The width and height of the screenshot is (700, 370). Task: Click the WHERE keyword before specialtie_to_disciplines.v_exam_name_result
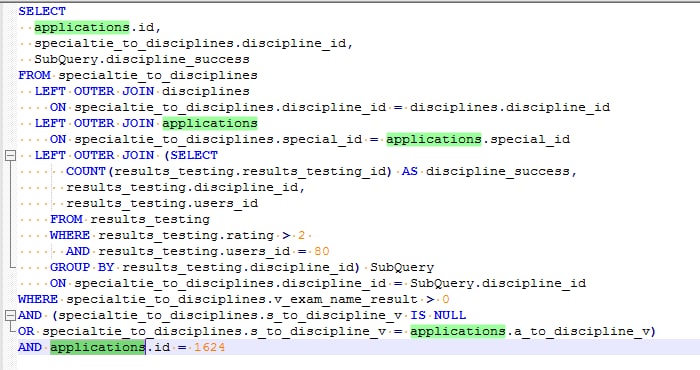click(38, 299)
